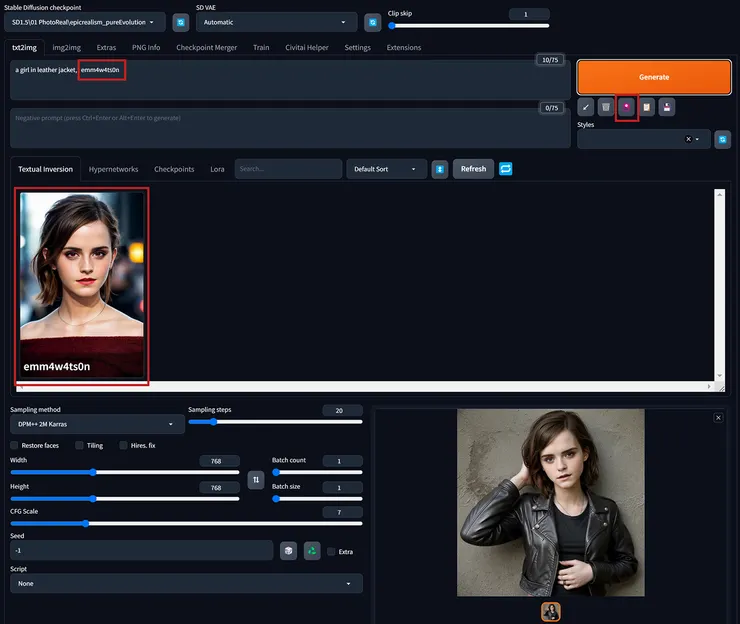Image resolution: width=740 pixels, height=624 pixels.
Task: Expand the Script dropdown
Action: click(x=185, y=583)
